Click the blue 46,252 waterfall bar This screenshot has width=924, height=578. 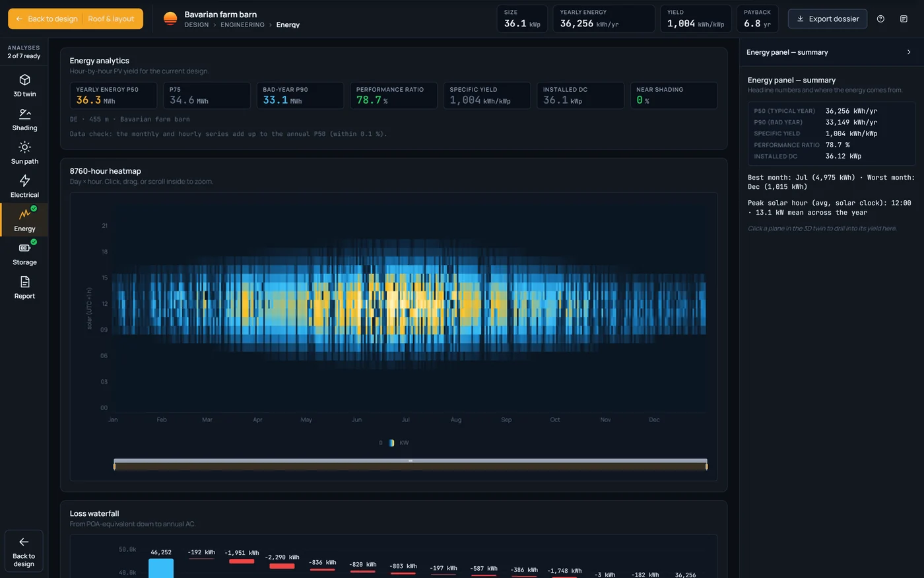[x=161, y=568]
